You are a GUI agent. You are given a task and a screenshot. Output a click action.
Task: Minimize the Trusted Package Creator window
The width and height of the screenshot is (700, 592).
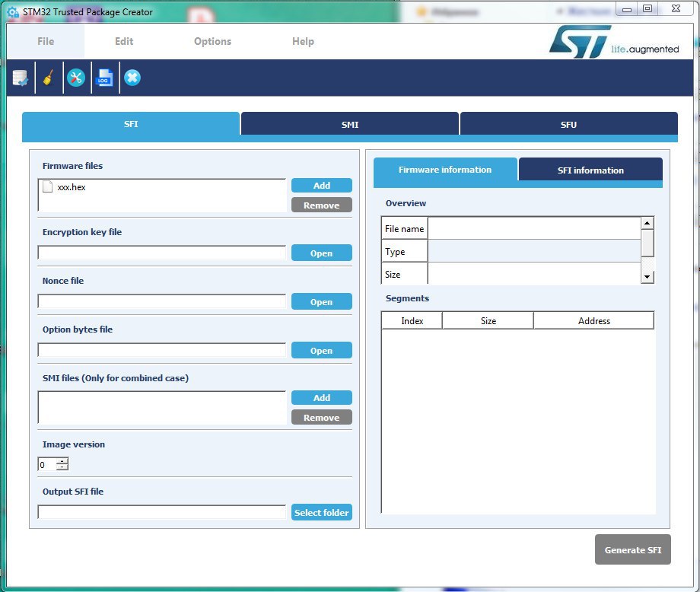[627, 9]
